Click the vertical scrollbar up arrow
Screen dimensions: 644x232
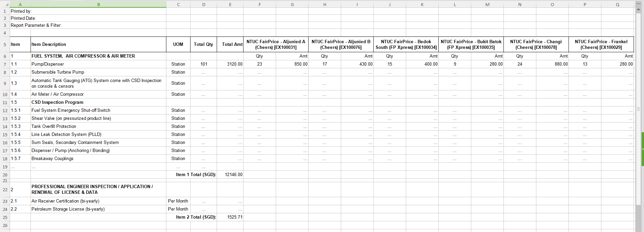point(638,10)
